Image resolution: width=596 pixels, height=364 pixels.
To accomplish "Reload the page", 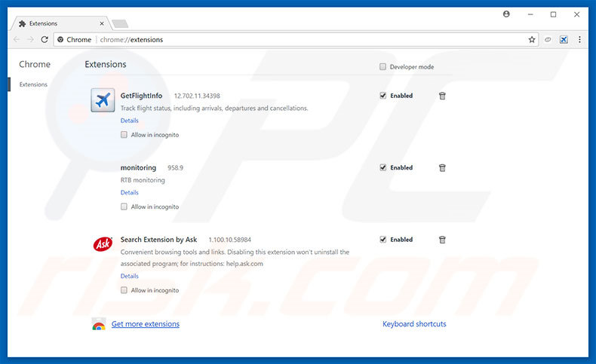I will point(45,39).
